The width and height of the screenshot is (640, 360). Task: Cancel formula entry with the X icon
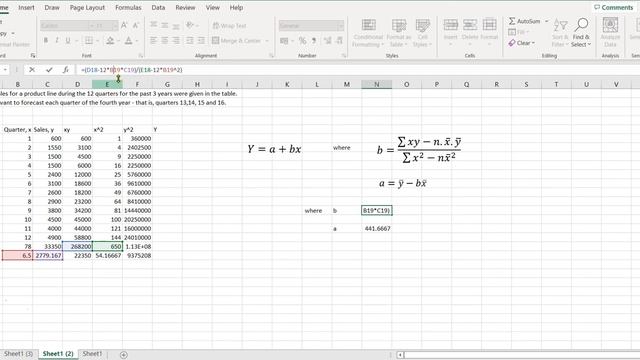coord(32,70)
